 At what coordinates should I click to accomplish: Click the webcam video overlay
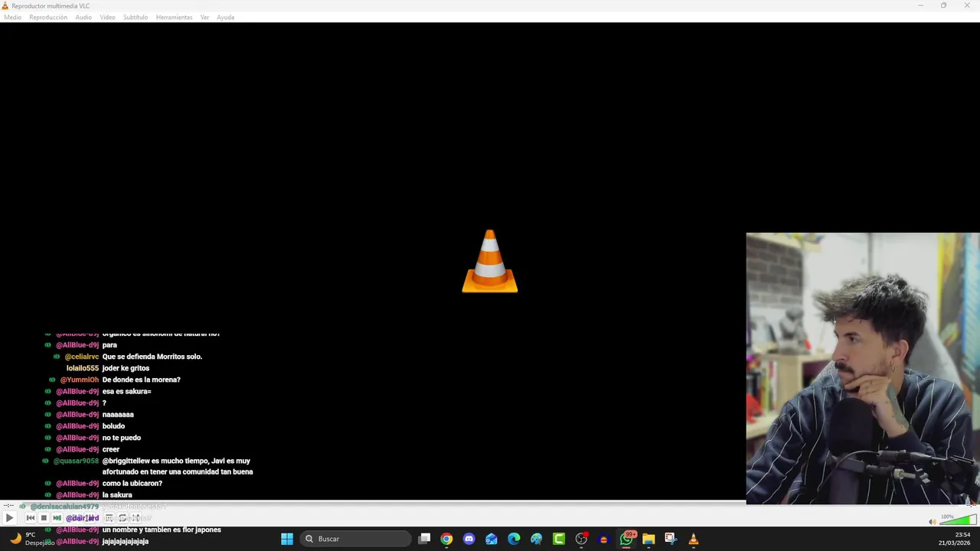pyautogui.click(x=863, y=368)
